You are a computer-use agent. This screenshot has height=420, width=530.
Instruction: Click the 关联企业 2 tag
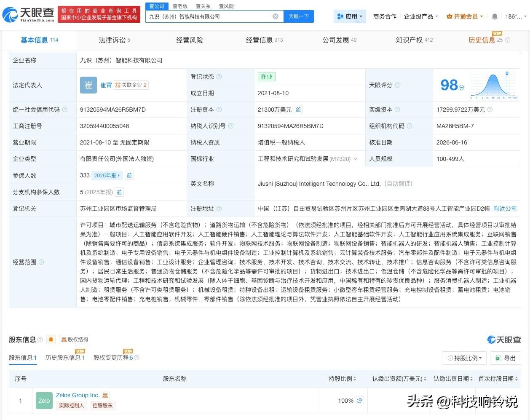point(131,85)
